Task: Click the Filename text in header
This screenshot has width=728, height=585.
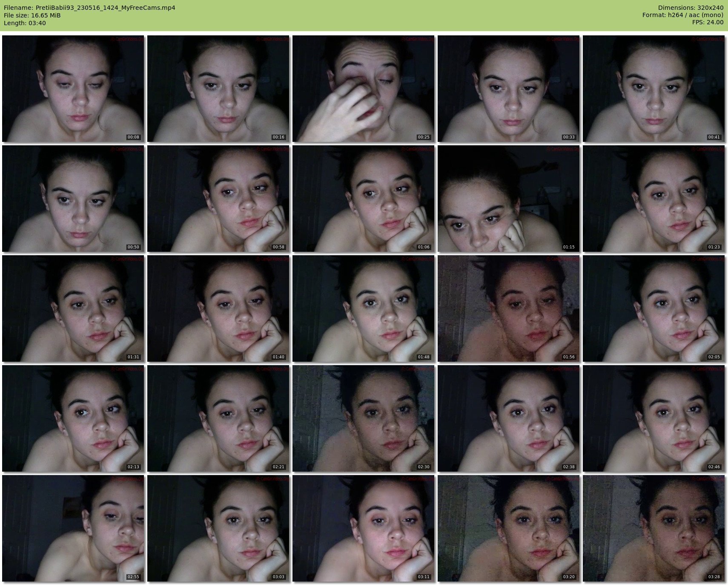Action: tap(89, 8)
